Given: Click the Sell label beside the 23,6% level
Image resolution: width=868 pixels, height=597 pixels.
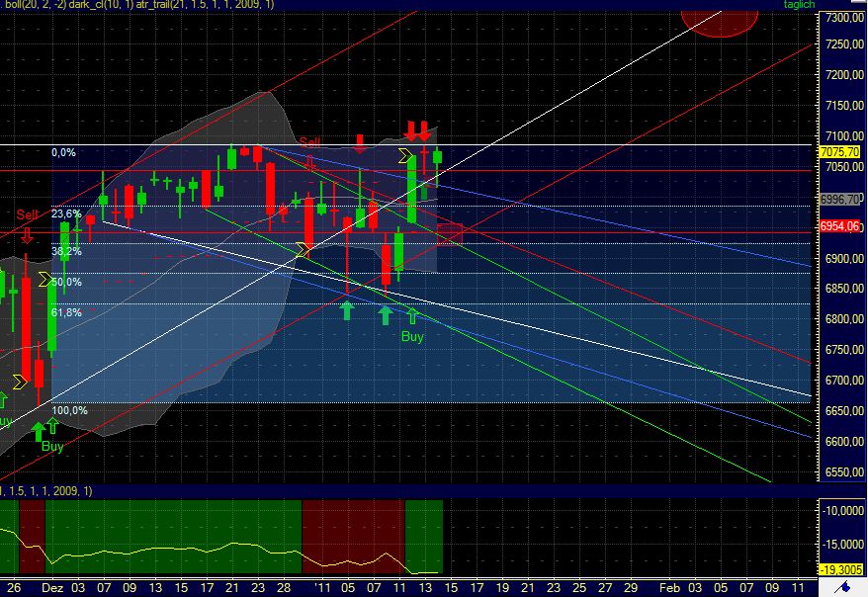Looking at the screenshot, I should [27, 214].
